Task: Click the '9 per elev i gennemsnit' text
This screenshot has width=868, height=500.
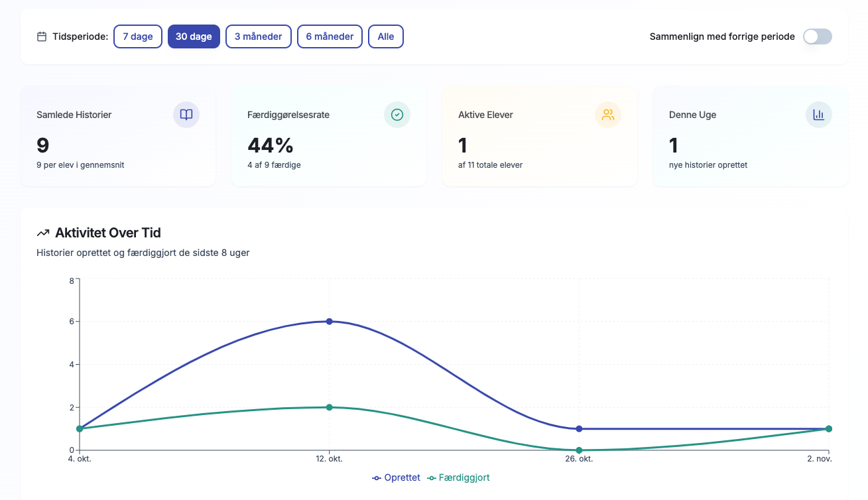Action: 80,164
